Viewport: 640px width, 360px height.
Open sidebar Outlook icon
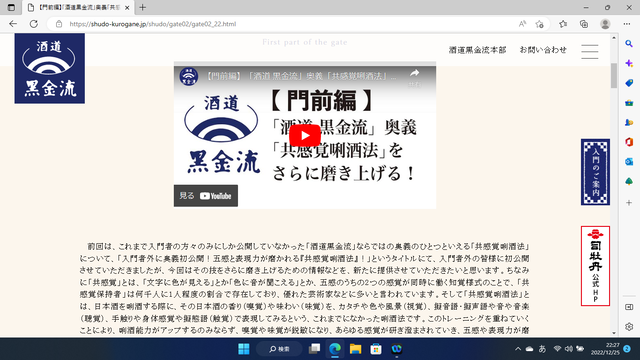pos(629,162)
